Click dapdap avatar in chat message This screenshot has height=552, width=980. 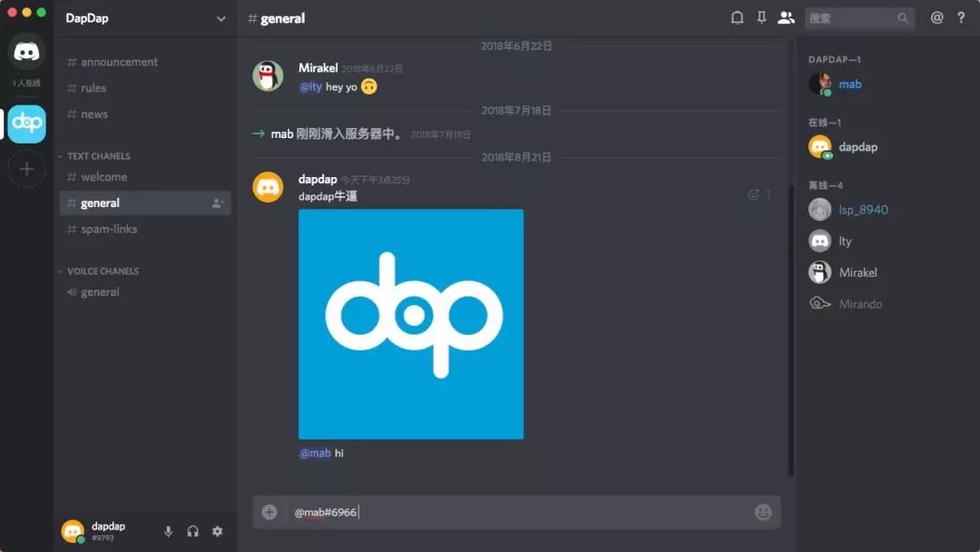268,187
